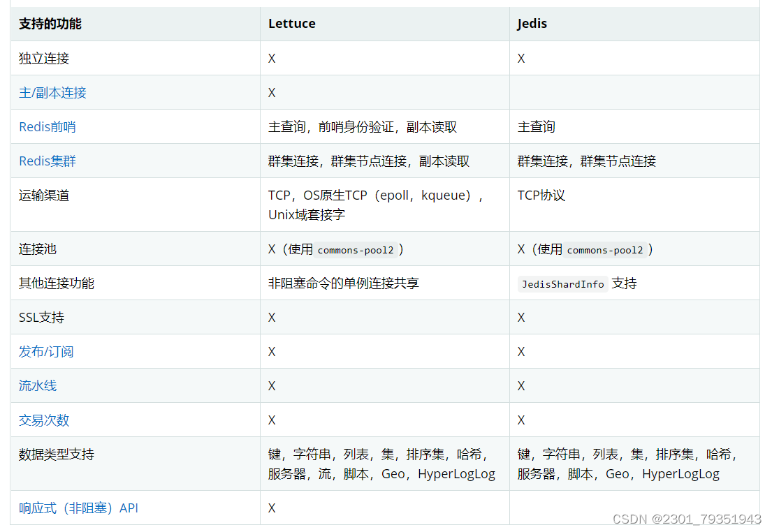Select the Lettuce column header
The width and height of the screenshot is (772, 532).
292,23
